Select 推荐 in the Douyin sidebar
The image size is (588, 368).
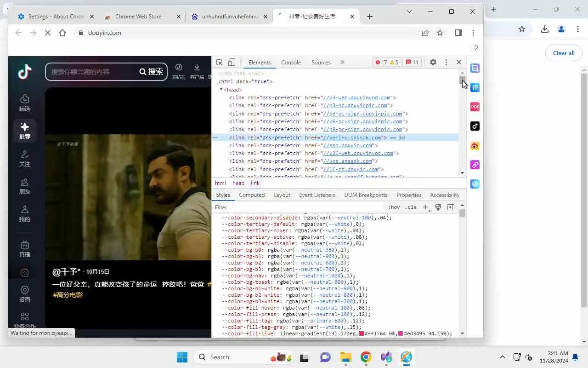point(25,131)
